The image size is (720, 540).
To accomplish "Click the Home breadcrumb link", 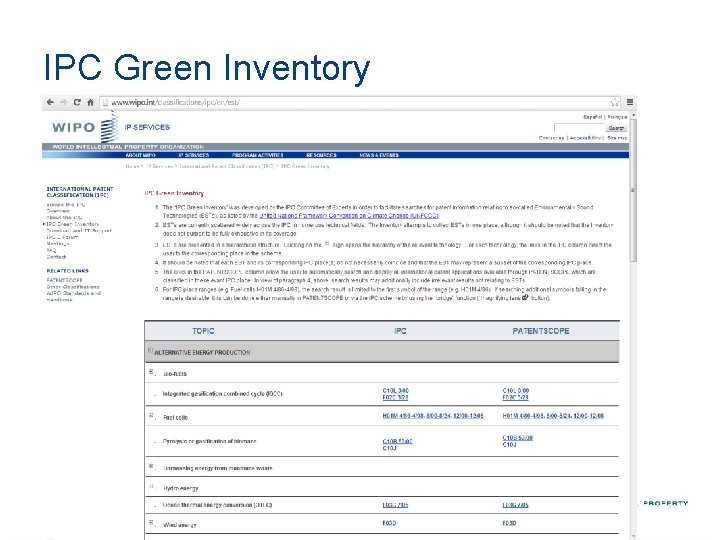I will click(132, 166).
